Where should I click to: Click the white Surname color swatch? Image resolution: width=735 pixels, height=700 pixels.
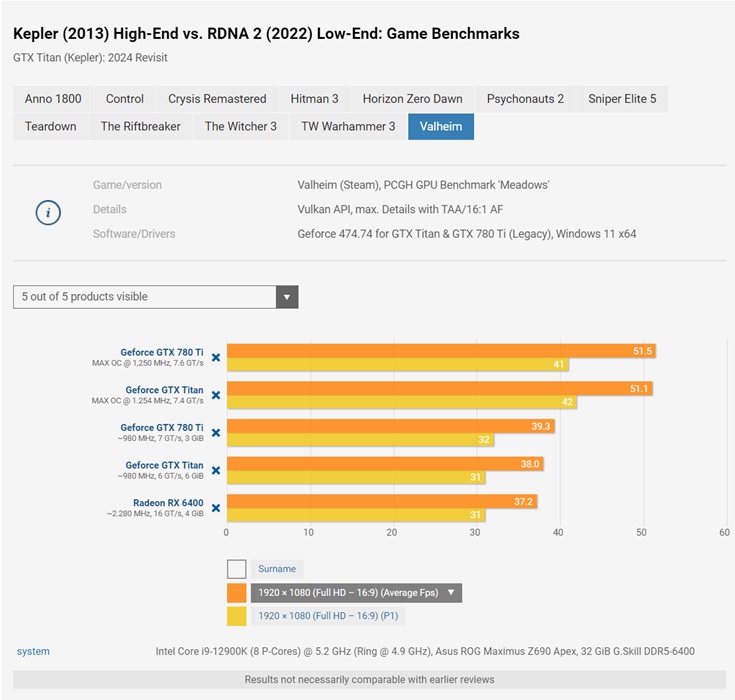[x=237, y=569]
